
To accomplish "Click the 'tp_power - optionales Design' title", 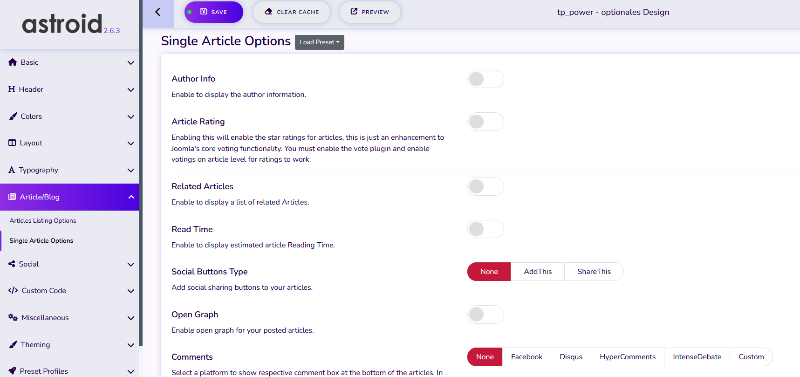I will [x=613, y=12].
